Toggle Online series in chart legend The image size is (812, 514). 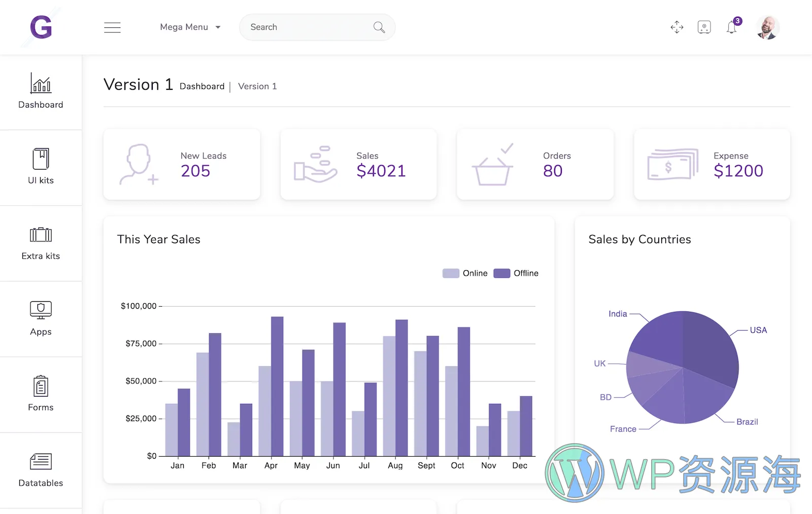(464, 273)
